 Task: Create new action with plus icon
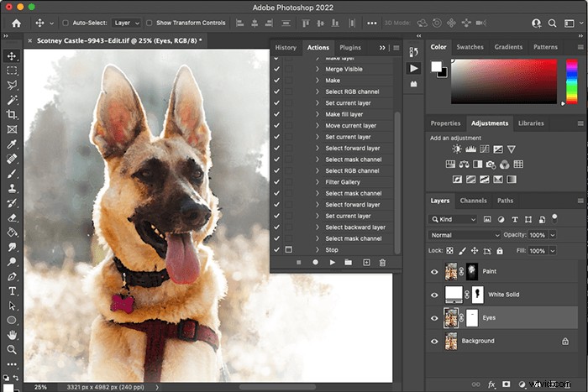click(x=366, y=263)
